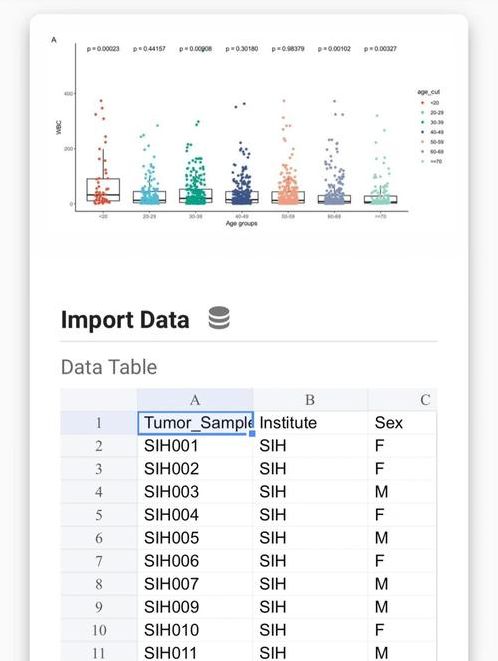Viewport: 498px width, 661px height.
Task: Select column B header
Action: [x=310, y=400]
